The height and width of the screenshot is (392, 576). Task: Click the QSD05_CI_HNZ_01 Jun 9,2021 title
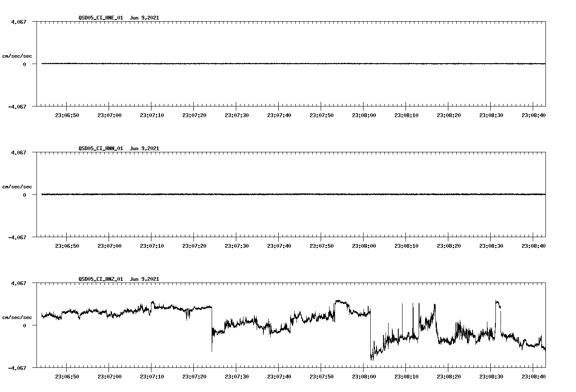(x=119, y=279)
